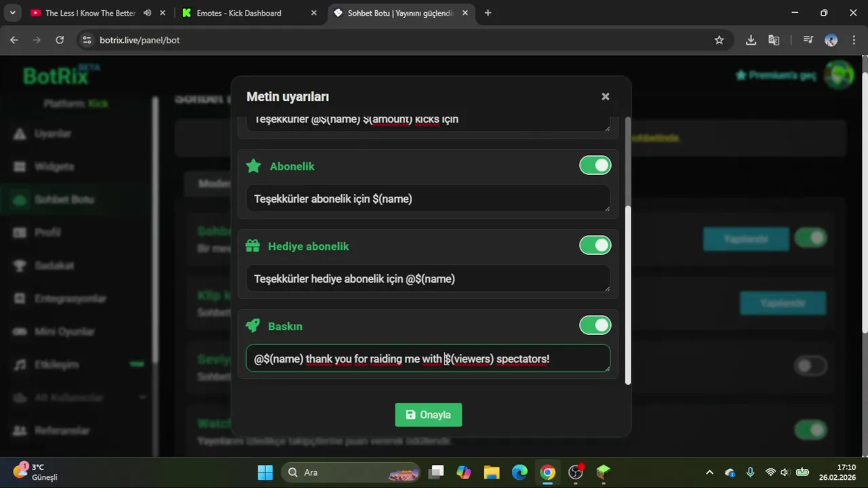Screen dimensions: 868x488
Task: Mute audio on the YouTube tab
Action: pyautogui.click(x=147, y=13)
